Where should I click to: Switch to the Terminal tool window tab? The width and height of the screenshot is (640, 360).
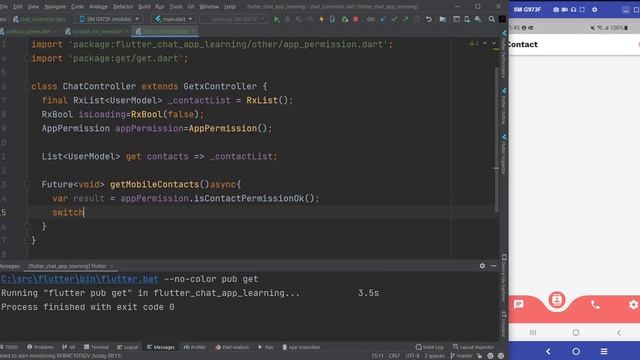96,347
